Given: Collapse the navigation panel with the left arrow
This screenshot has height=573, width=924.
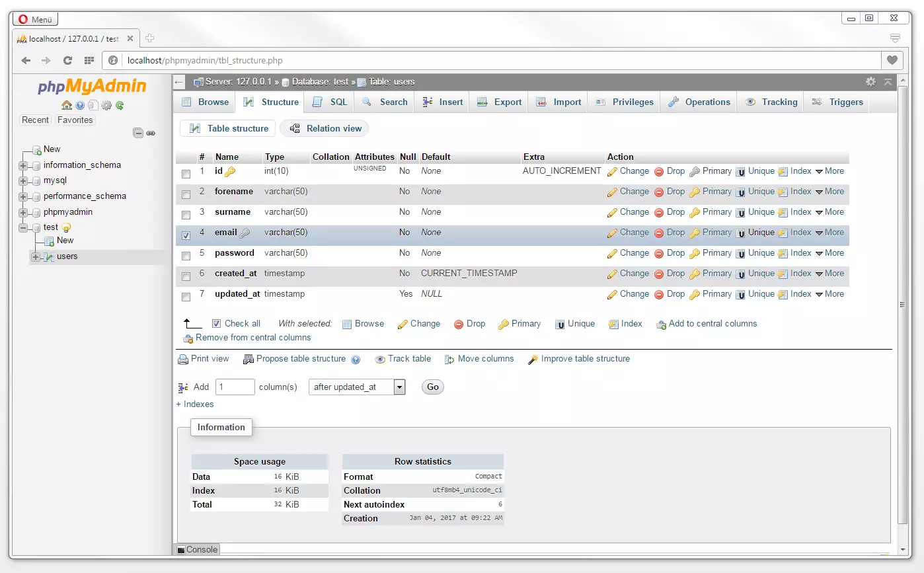Looking at the screenshot, I should (x=178, y=81).
